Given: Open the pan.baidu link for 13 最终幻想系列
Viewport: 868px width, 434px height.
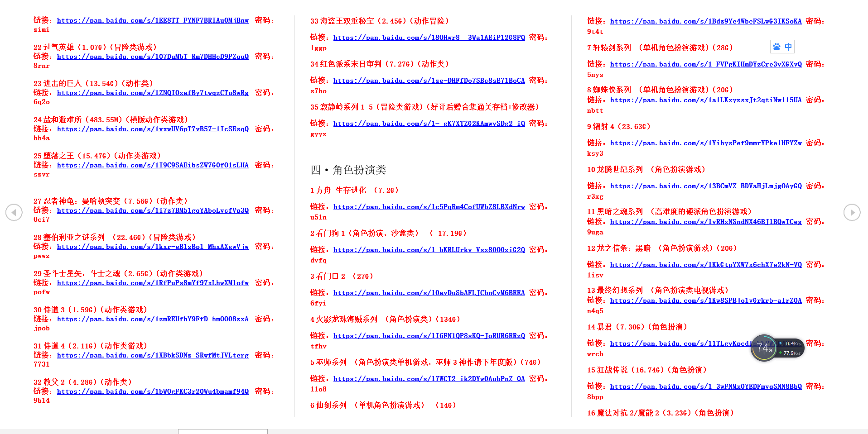Looking at the screenshot, I should tap(706, 300).
